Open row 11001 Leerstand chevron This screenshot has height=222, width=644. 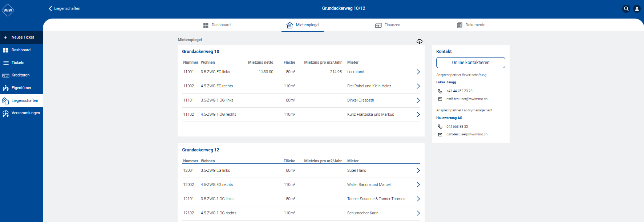click(x=418, y=72)
